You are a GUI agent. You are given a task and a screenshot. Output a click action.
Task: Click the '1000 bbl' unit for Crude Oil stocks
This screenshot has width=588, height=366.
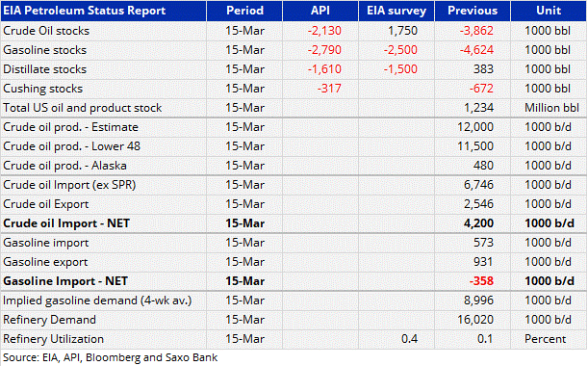coord(548,31)
